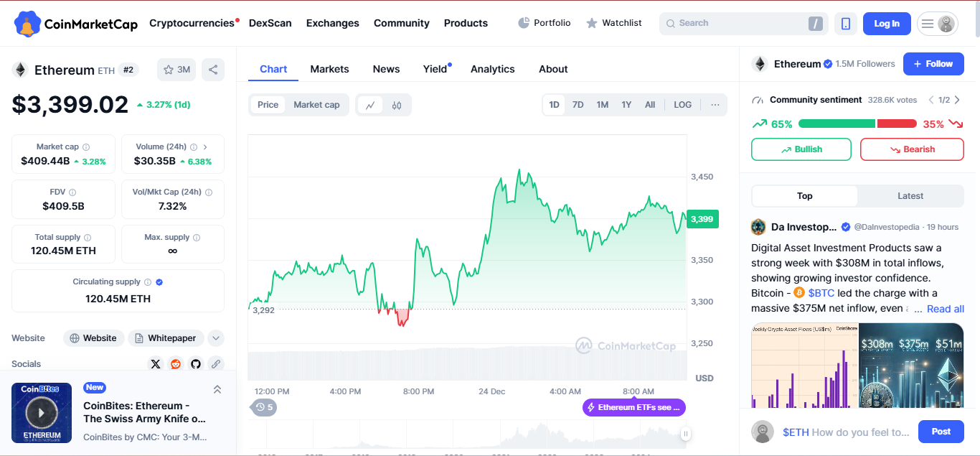Click Vol/Mkt Cap info icon
Viewport: 980px width, 456px height.
click(209, 192)
